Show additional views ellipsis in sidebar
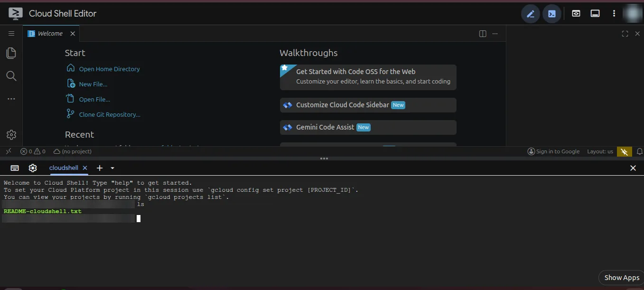644x290 pixels. coord(11,99)
